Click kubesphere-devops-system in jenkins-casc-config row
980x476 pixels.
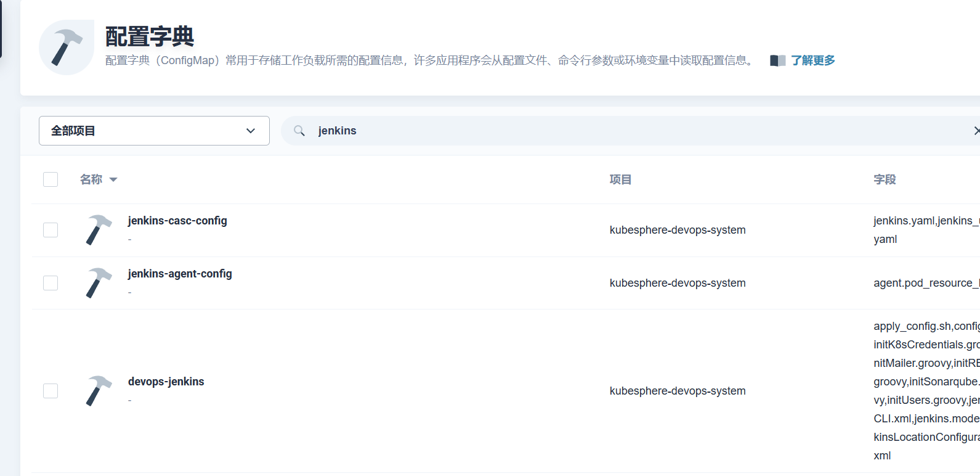pyautogui.click(x=678, y=230)
